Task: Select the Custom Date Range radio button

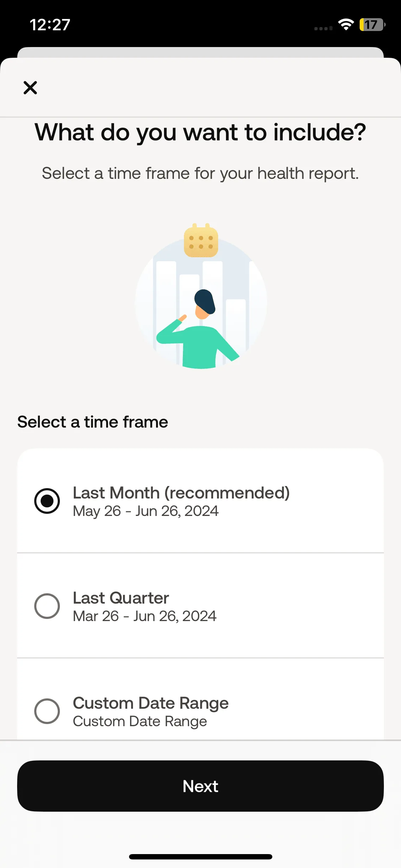Action: pos(47,711)
